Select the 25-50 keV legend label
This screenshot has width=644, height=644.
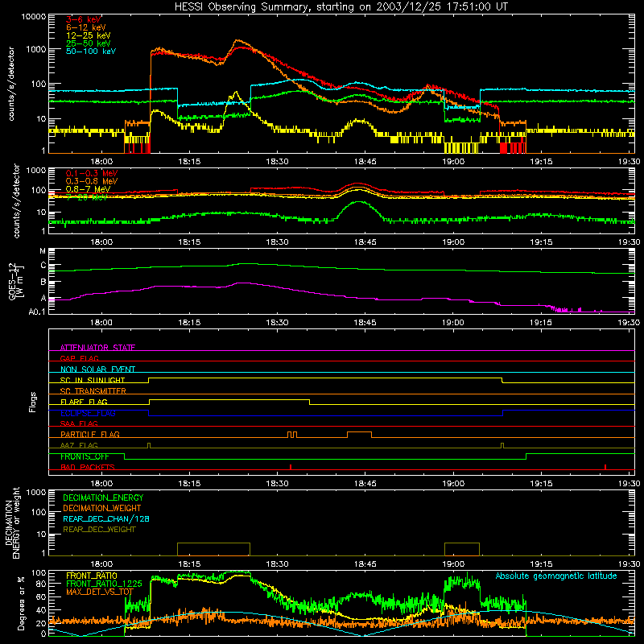(88, 43)
